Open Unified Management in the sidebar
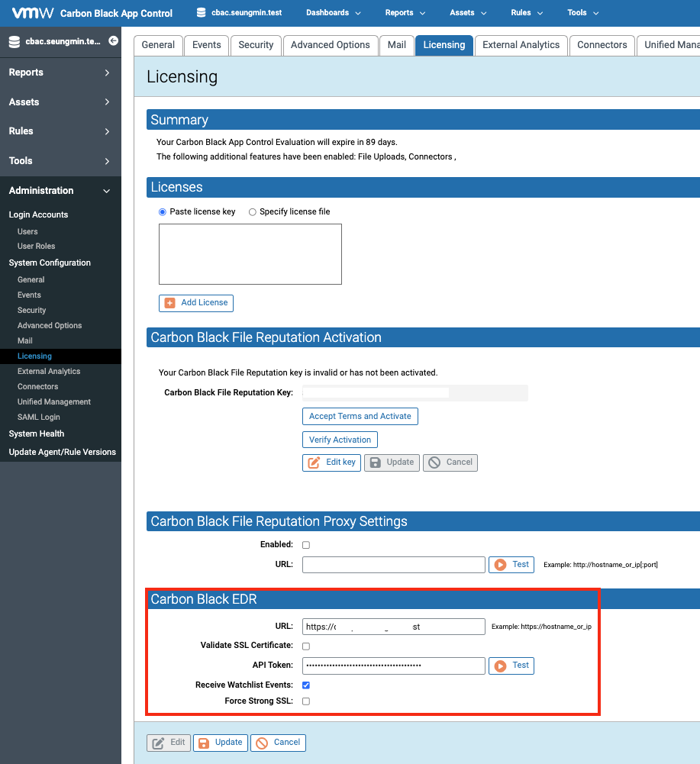The width and height of the screenshot is (700, 764). (54, 402)
